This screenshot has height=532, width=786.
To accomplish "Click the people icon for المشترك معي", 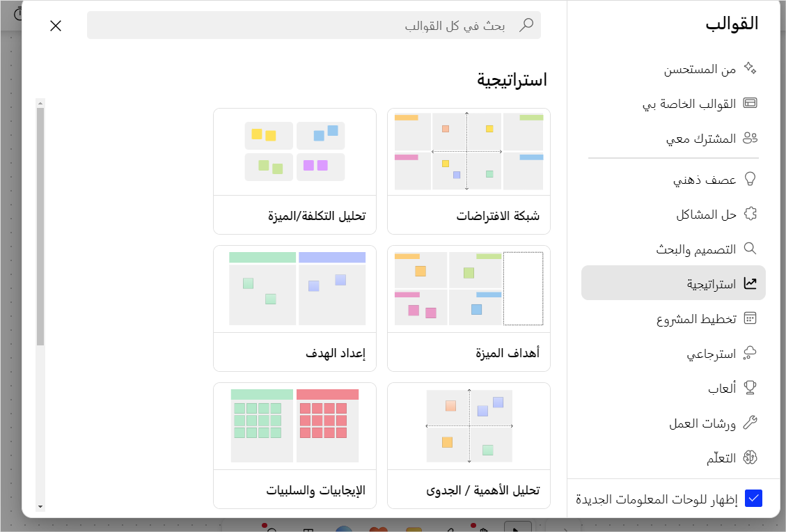I will click(x=750, y=138).
